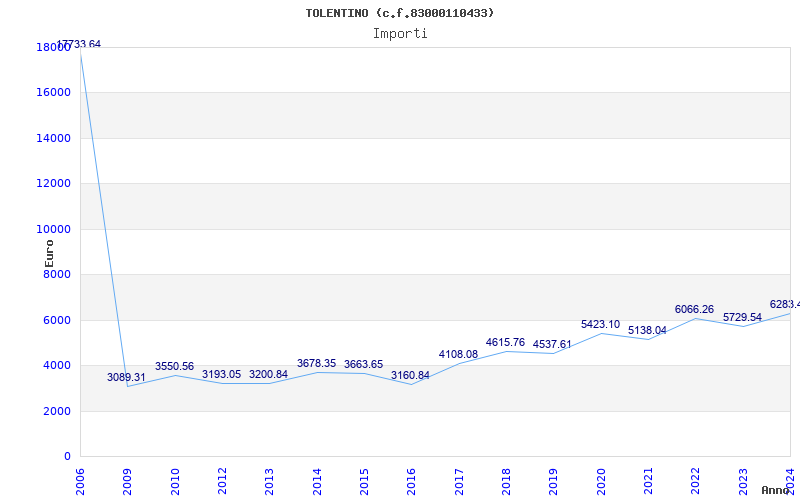This screenshot has height=500, width=800.
Task: Click x-axis year 2021
Action: (648, 481)
